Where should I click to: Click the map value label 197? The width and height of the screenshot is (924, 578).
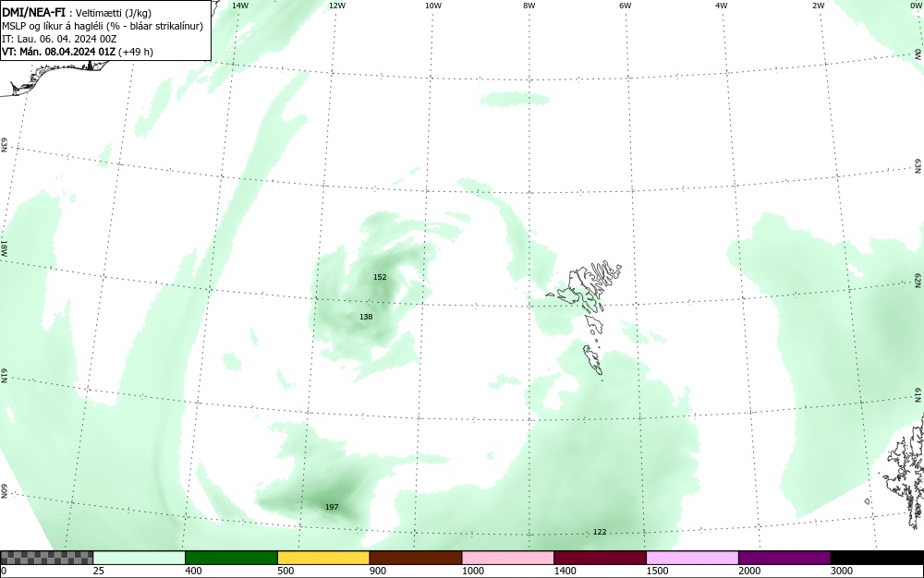pyautogui.click(x=332, y=507)
